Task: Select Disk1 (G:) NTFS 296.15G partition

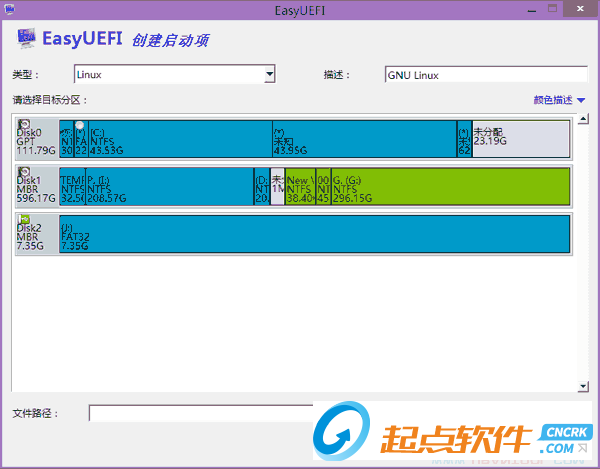Action: 450,186
